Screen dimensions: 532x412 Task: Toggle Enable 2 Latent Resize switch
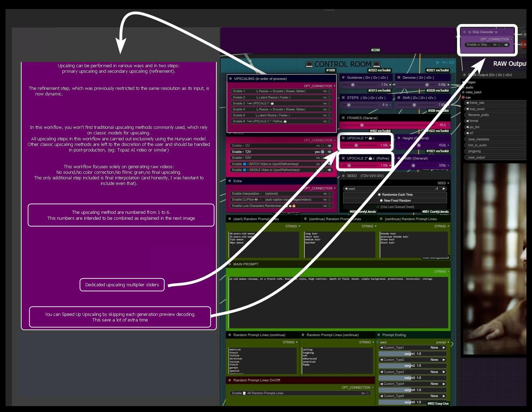(329, 98)
